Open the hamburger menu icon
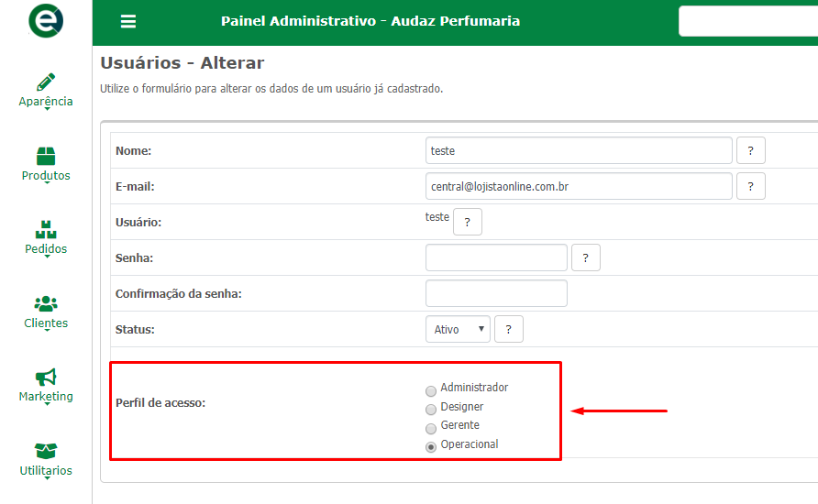 tap(128, 21)
